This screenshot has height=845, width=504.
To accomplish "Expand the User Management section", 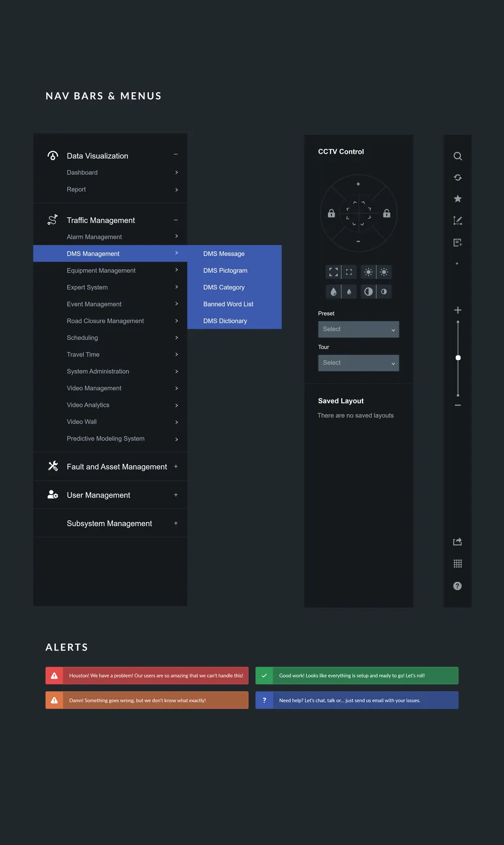I will point(176,495).
